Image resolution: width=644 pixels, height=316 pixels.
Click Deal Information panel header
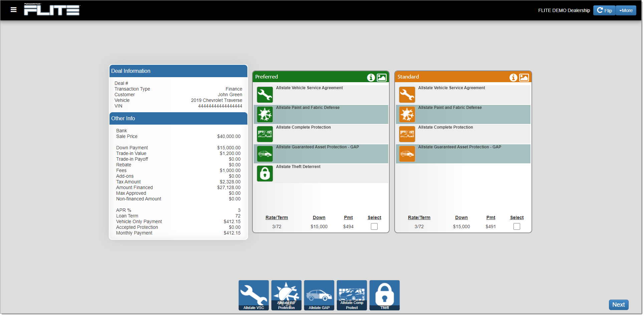(178, 71)
